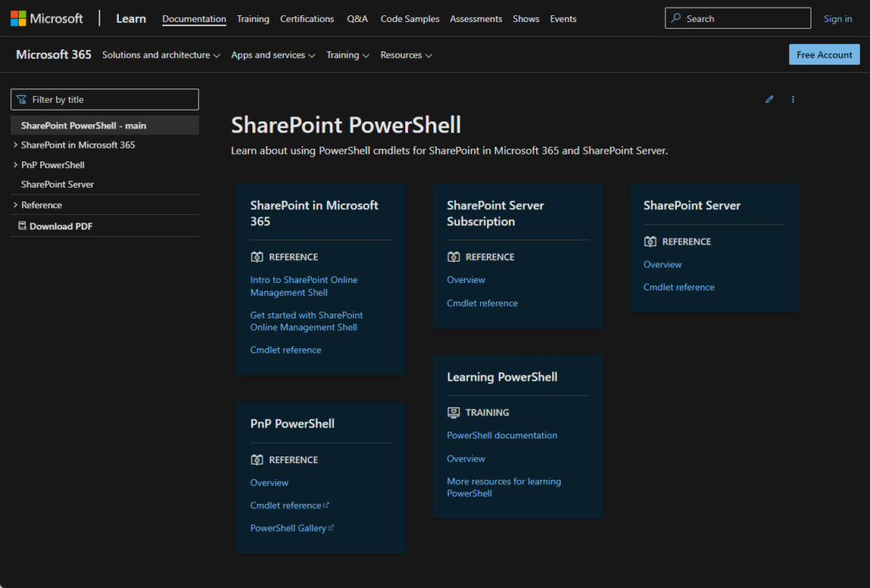Click the Learn home link
Image resolution: width=870 pixels, height=588 pixels.
tap(131, 19)
